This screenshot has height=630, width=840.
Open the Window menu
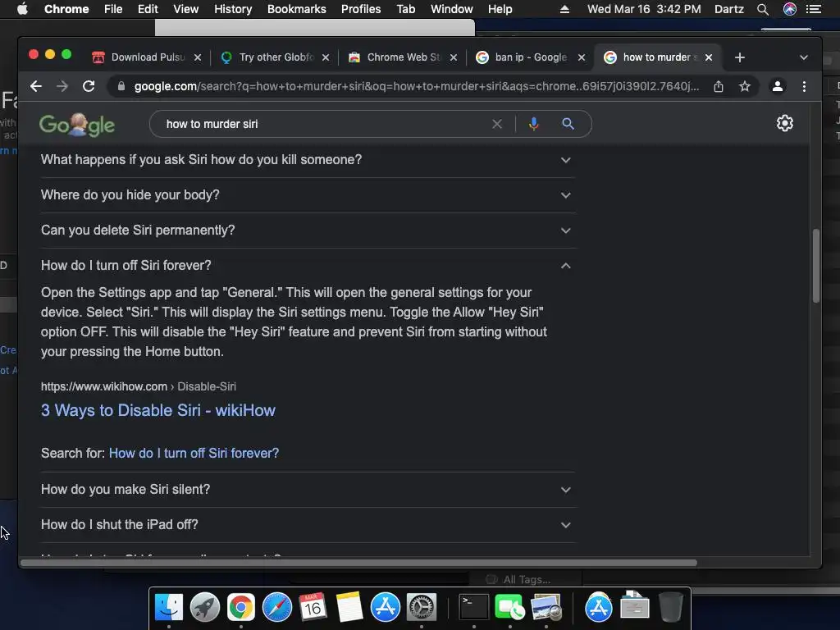tap(452, 9)
